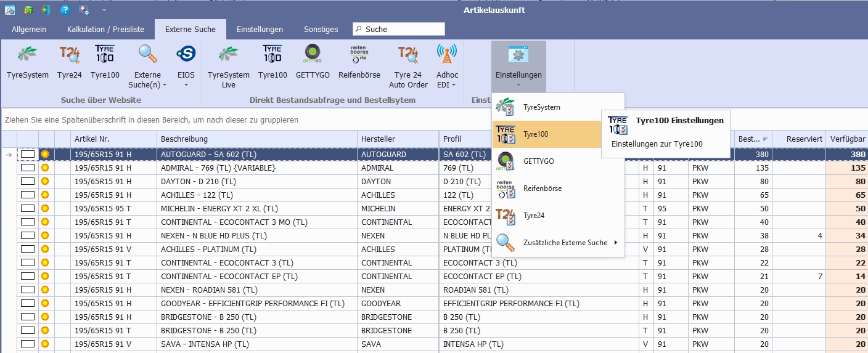Viewport: 868px width, 353px height.
Task: Expand the Adhoc EDI dropdown arrow
Action: 454,85
